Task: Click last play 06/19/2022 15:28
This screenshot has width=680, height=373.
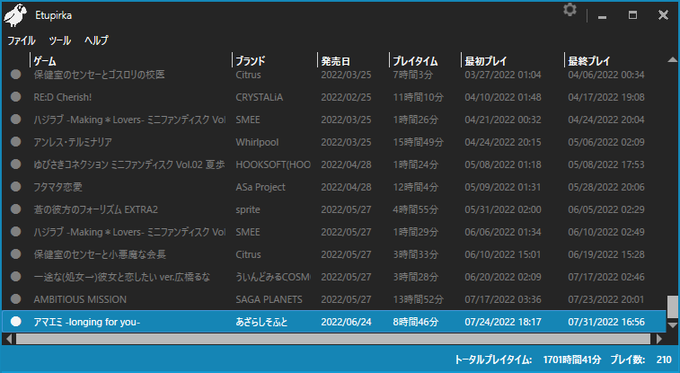Action: [x=606, y=255]
